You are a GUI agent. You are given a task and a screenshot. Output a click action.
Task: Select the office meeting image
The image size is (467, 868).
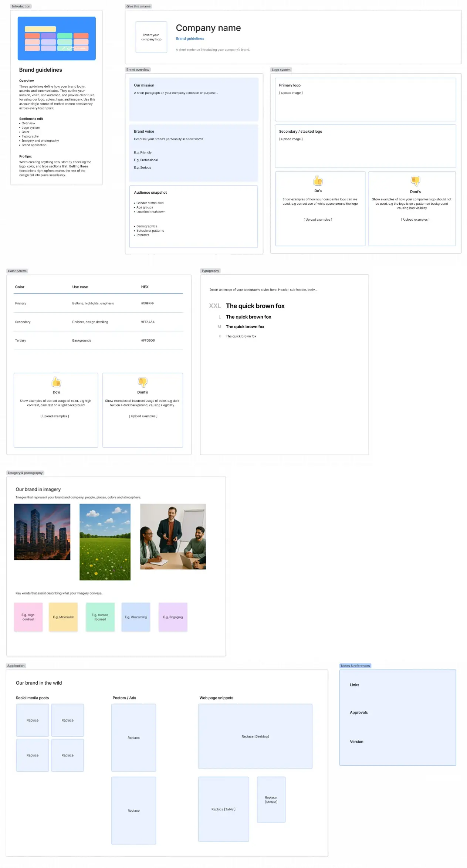[173, 536]
